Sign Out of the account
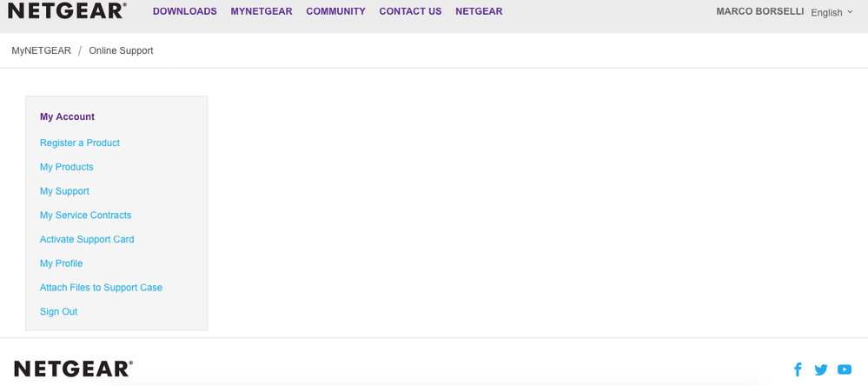This screenshot has height=386, width=868. click(x=59, y=312)
